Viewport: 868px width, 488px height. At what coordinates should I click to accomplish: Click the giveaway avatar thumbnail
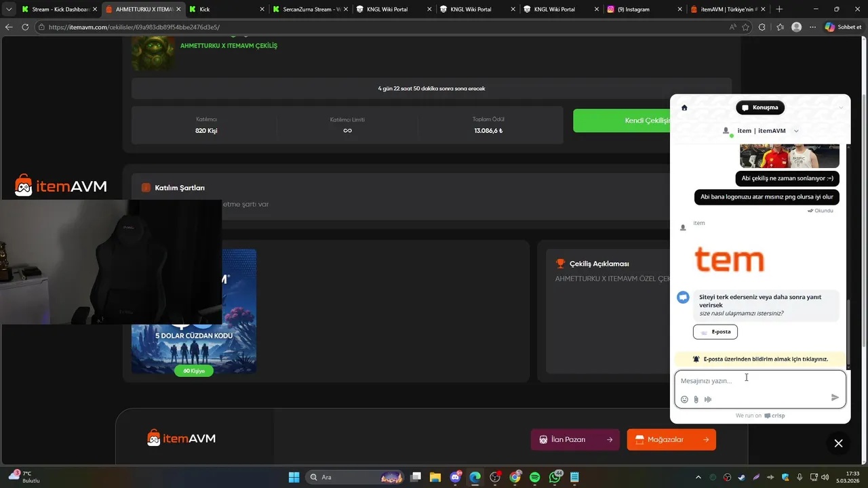coord(153,54)
